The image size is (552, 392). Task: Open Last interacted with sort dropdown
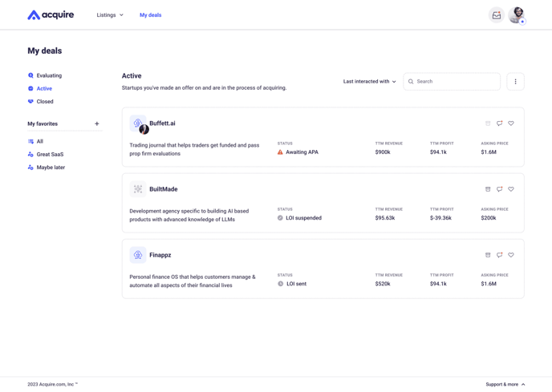pyautogui.click(x=369, y=81)
